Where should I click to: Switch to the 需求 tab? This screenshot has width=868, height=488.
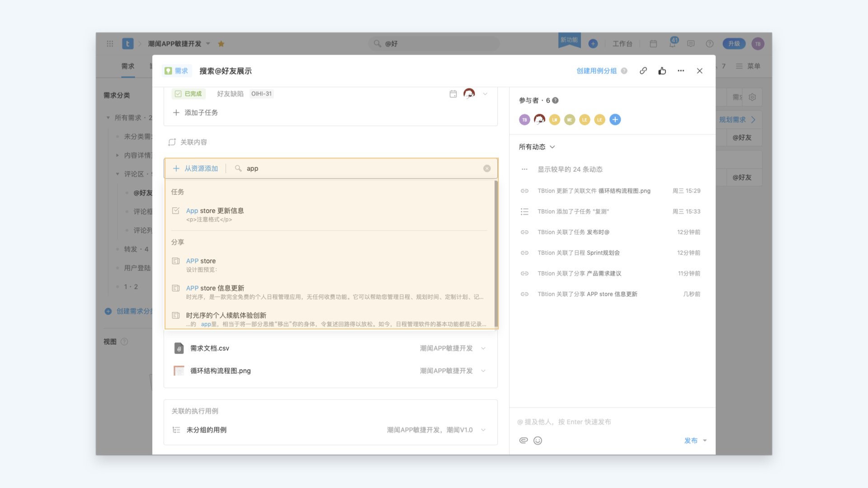[x=128, y=66]
